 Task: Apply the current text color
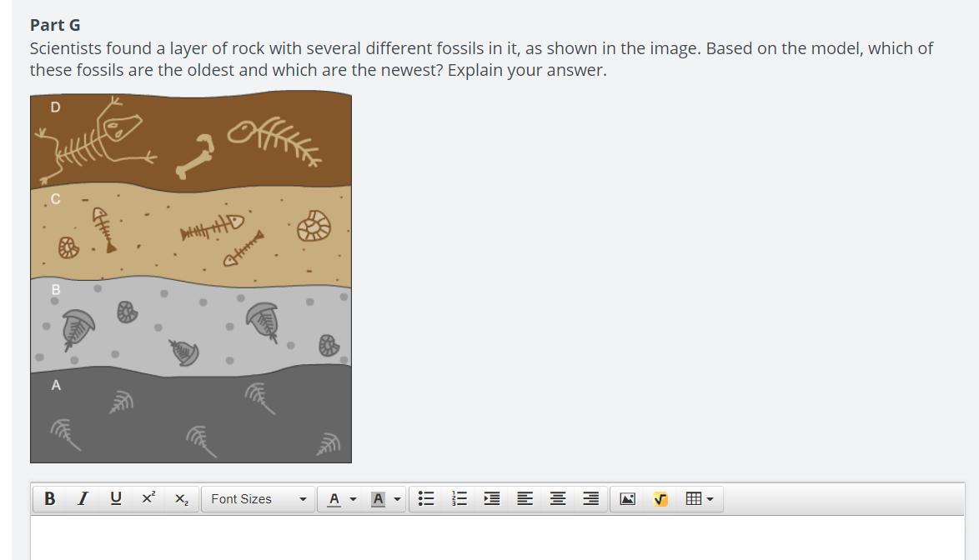334,499
